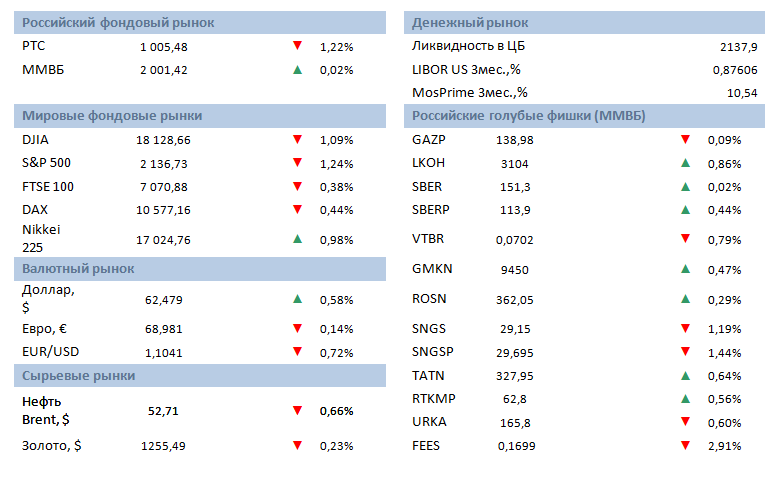This screenshot has width=781, height=495.
Task: Click the Мировые фондовые рынки header
Action: click(200, 115)
